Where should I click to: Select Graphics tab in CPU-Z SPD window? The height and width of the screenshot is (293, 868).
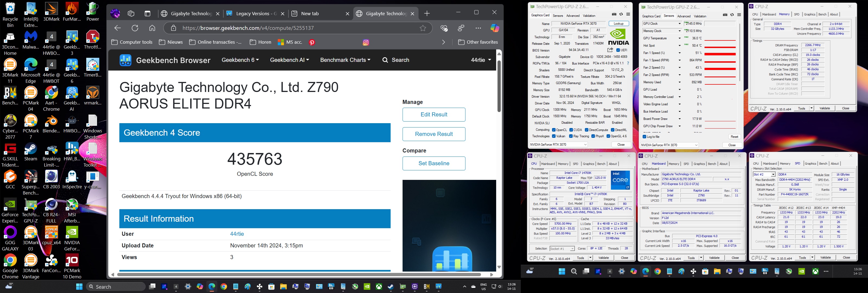(x=810, y=164)
